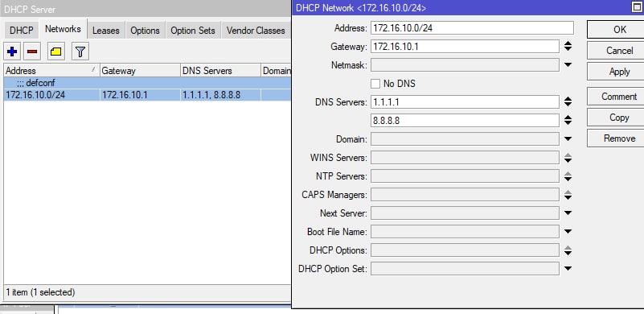Click the WINS Servers field
Screen dimensions: 644x314
pyautogui.click(x=465, y=158)
